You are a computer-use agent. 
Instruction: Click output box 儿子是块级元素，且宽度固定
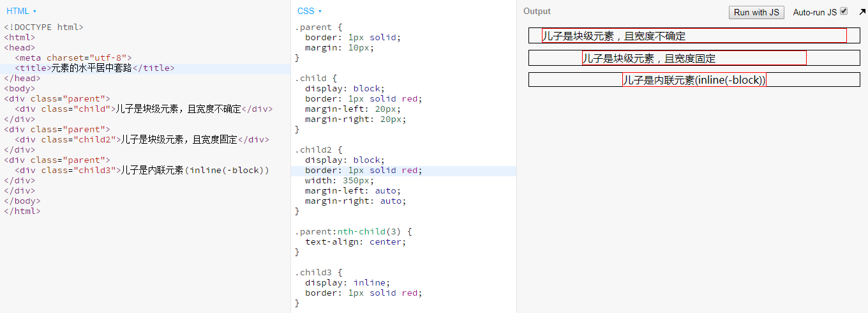[694, 58]
